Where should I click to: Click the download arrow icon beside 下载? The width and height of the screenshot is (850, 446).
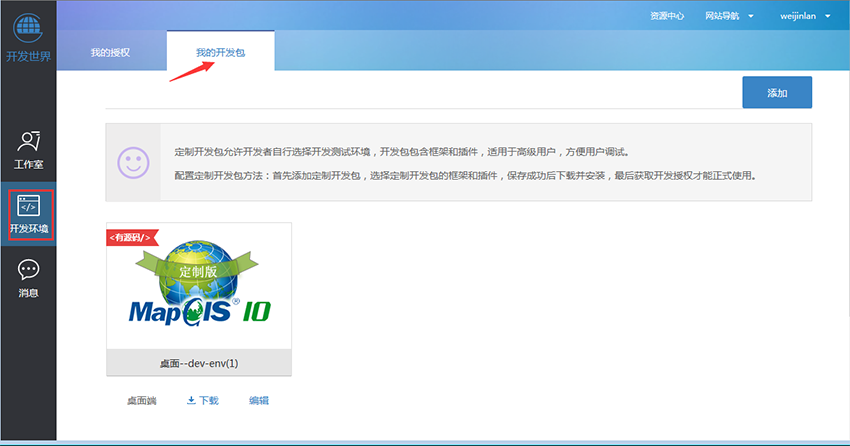(x=191, y=400)
